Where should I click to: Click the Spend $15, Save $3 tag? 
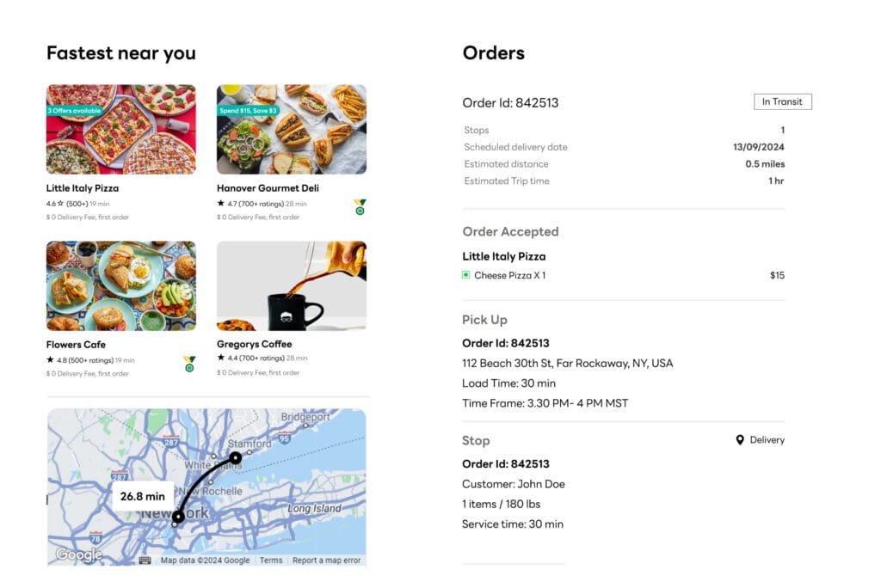[248, 111]
